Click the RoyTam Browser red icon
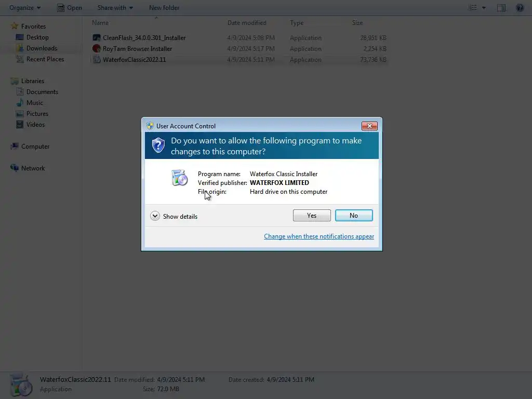The image size is (532, 399). coord(96,48)
